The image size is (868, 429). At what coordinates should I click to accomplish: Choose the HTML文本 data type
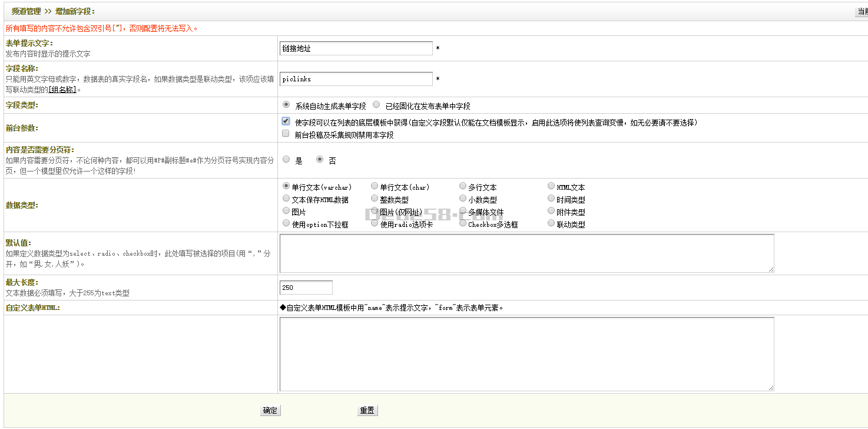551,186
